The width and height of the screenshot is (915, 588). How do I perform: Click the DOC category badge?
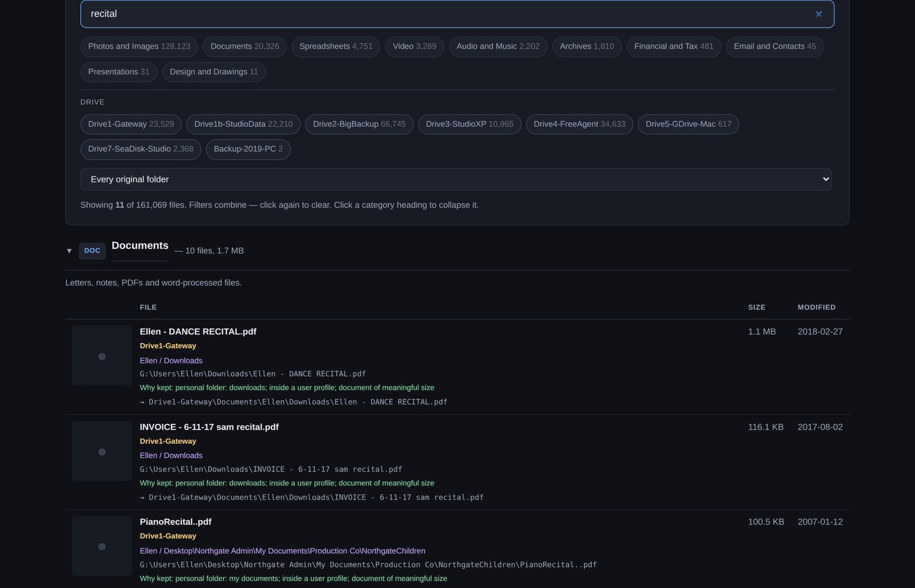(92, 251)
